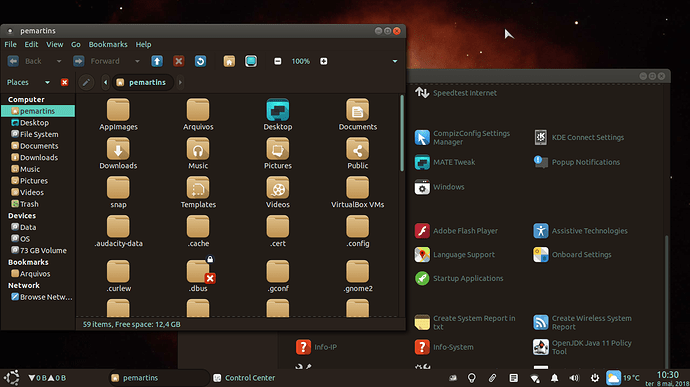Open the Bookmarks menu
This screenshot has height=387, width=690.
tap(108, 44)
